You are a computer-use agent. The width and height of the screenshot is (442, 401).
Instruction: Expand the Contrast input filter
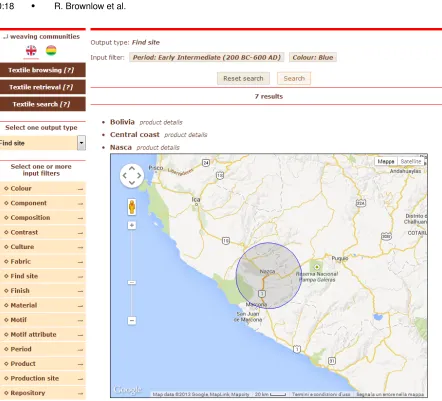(43, 232)
